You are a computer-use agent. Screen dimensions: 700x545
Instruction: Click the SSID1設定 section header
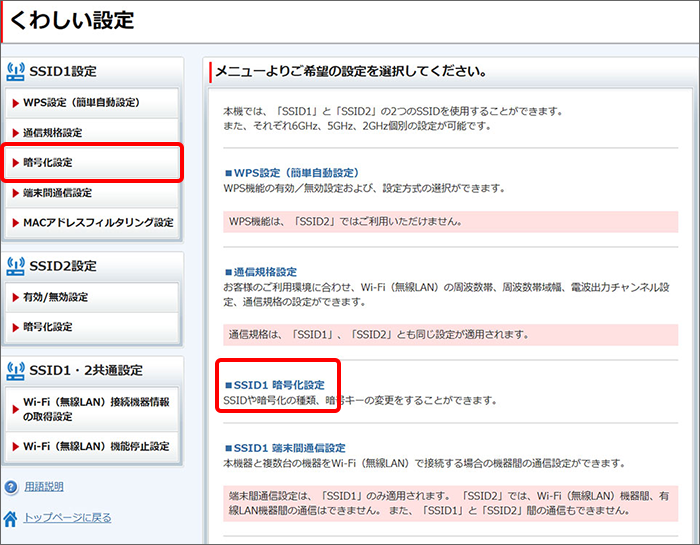coord(62,71)
